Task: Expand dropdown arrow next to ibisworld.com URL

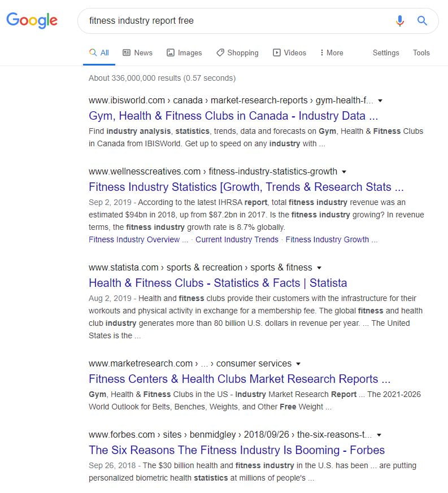Action: pyautogui.click(x=380, y=101)
